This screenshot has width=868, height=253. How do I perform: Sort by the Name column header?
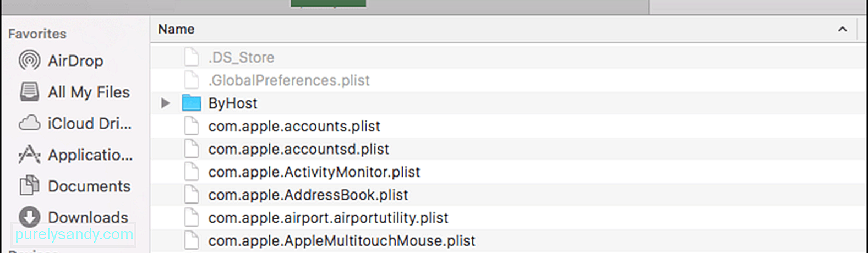click(176, 29)
